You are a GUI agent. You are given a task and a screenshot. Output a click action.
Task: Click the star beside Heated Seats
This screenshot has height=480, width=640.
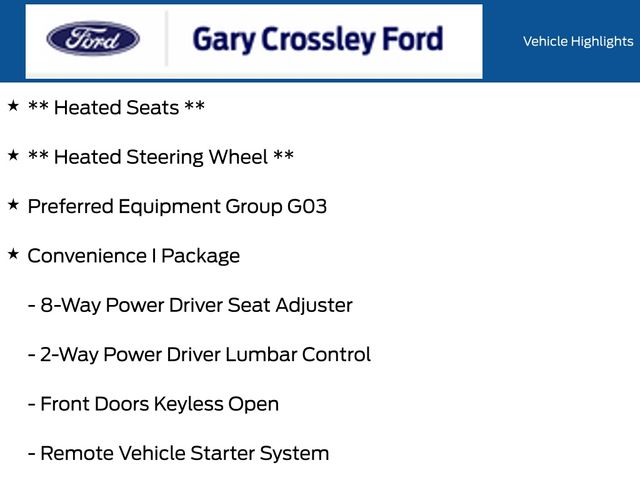13,105
